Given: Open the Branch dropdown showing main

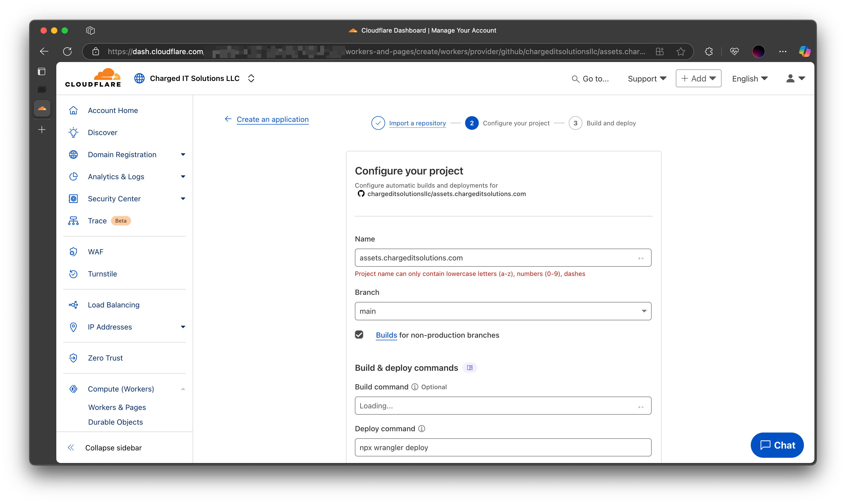Looking at the screenshot, I should (503, 311).
